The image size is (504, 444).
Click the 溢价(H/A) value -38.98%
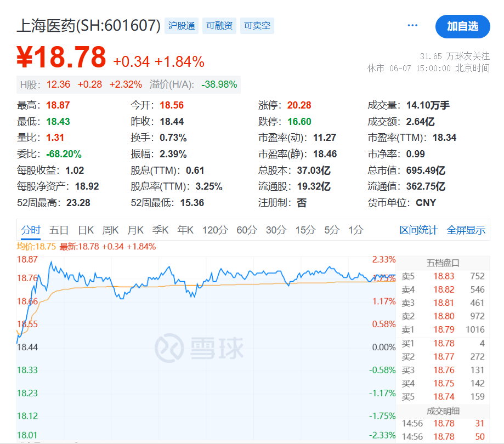219,84
